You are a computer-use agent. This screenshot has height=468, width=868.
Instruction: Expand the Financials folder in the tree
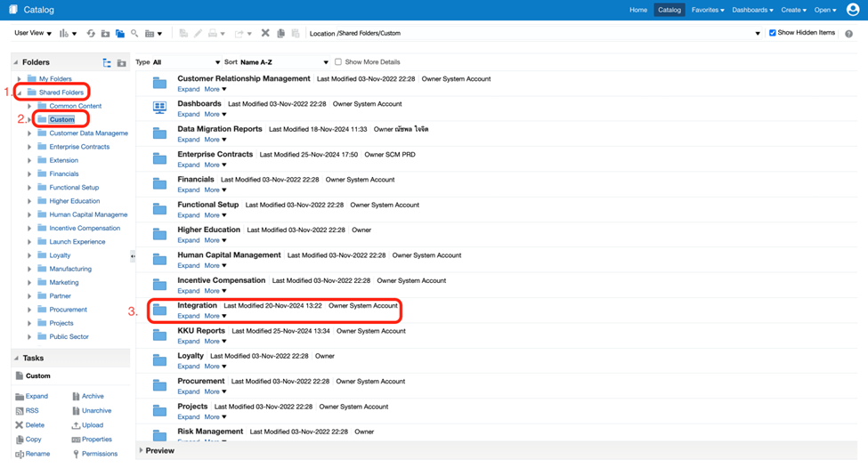[29, 174]
